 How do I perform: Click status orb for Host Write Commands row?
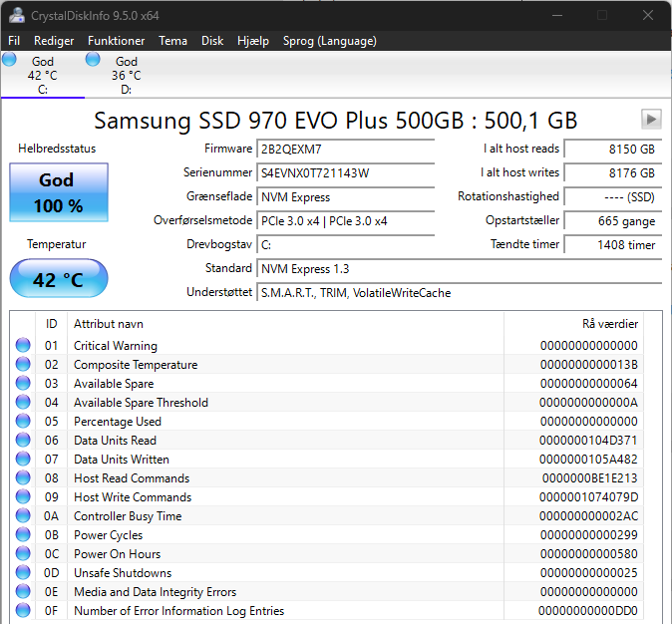(x=23, y=496)
